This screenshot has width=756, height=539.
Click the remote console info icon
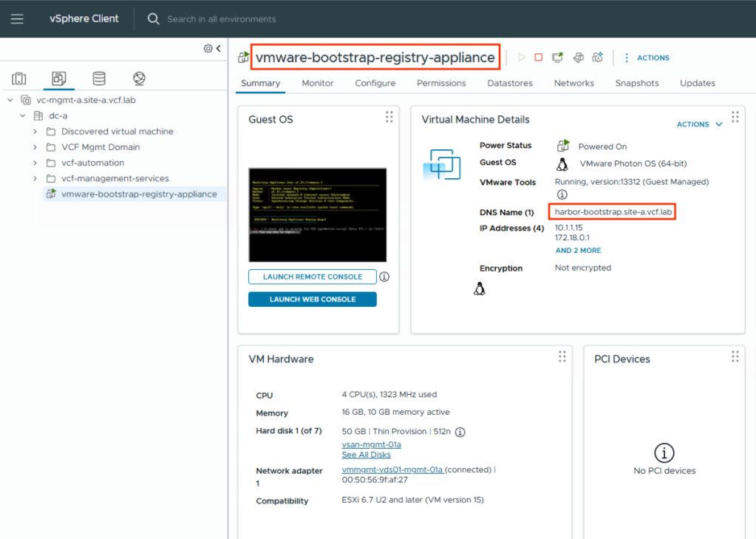coord(384,277)
